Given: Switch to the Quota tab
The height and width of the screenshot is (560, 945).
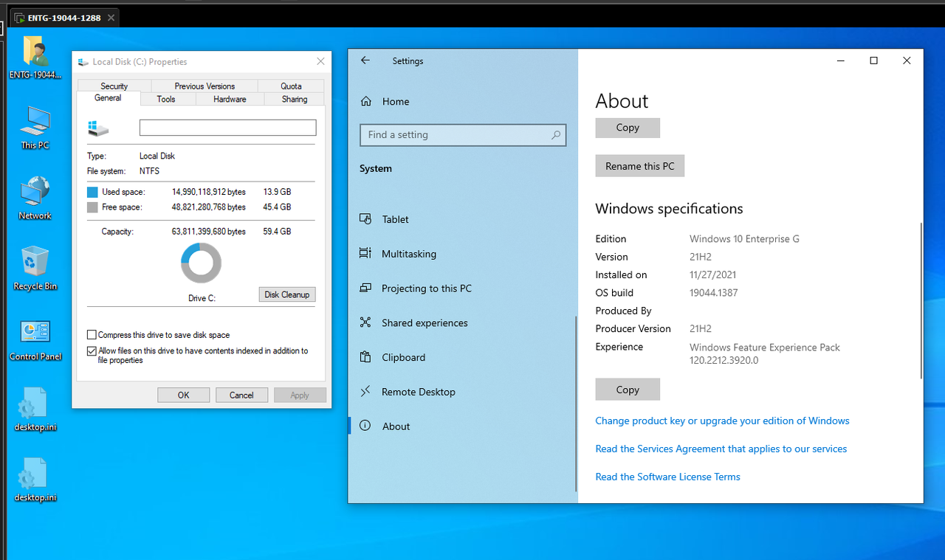Looking at the screenshot, I should pyautogui.click(x=291, y=86).
